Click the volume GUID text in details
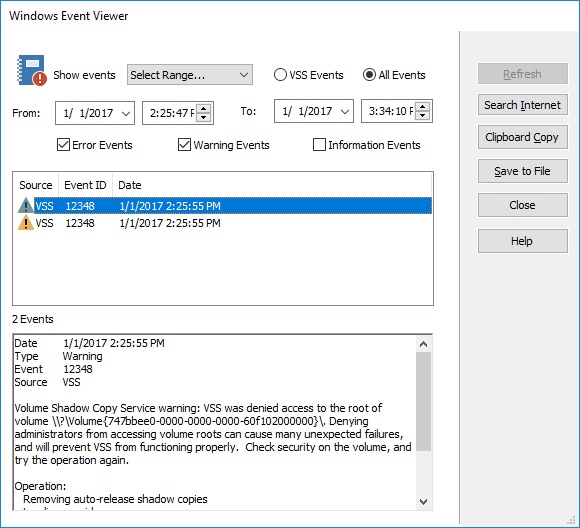 pos(189,421)
